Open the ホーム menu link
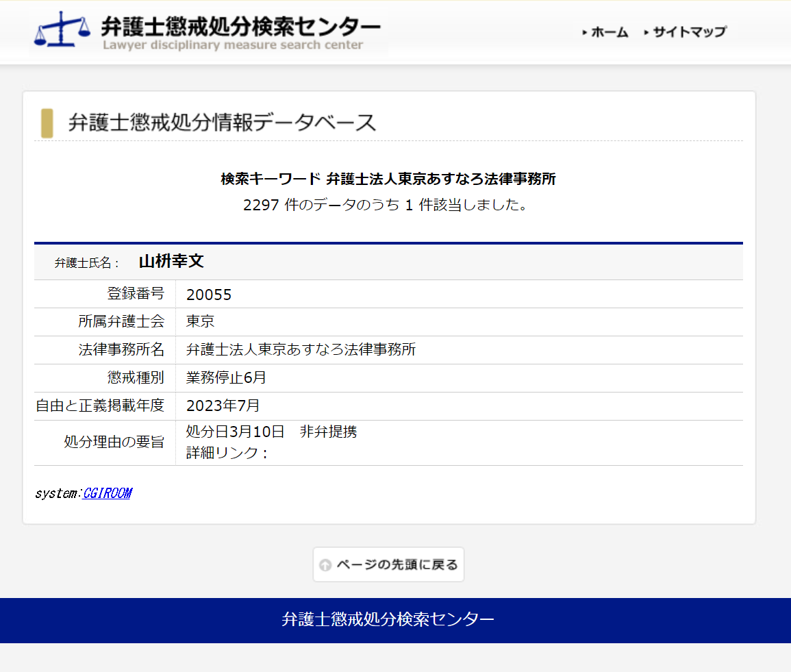Viewport: 791px width, 672px height. coord(610,32)
